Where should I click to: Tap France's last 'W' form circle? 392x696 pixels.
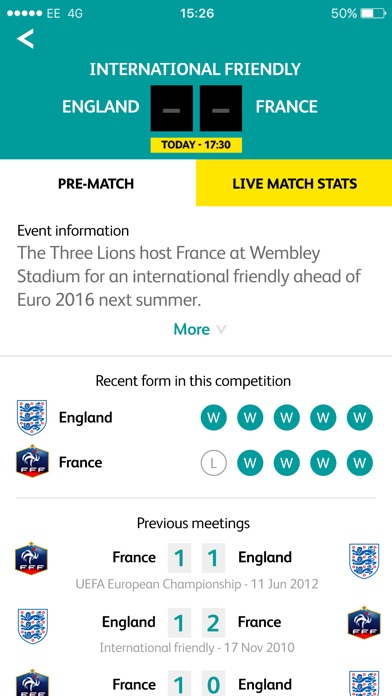(x=360, y=463)
